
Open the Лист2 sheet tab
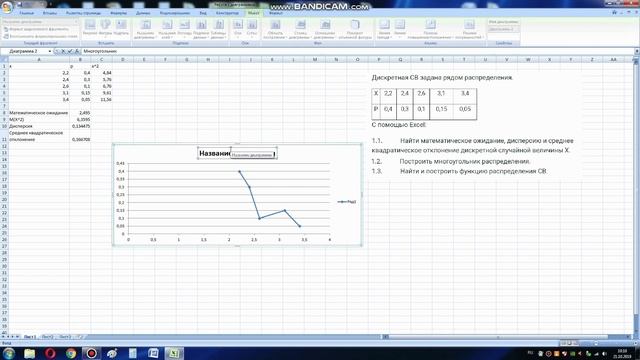pyautogui.click(x=47, y=337)
